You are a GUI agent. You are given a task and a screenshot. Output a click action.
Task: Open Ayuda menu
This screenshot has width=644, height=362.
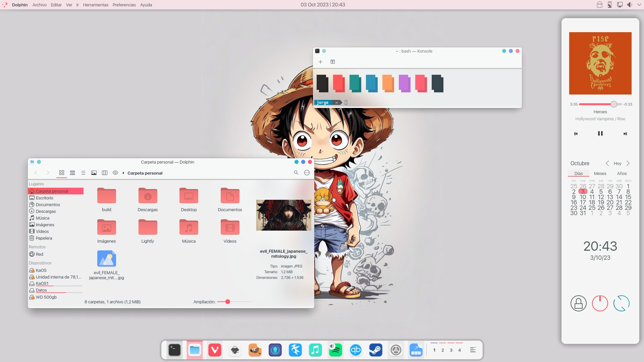pos(146,5)
